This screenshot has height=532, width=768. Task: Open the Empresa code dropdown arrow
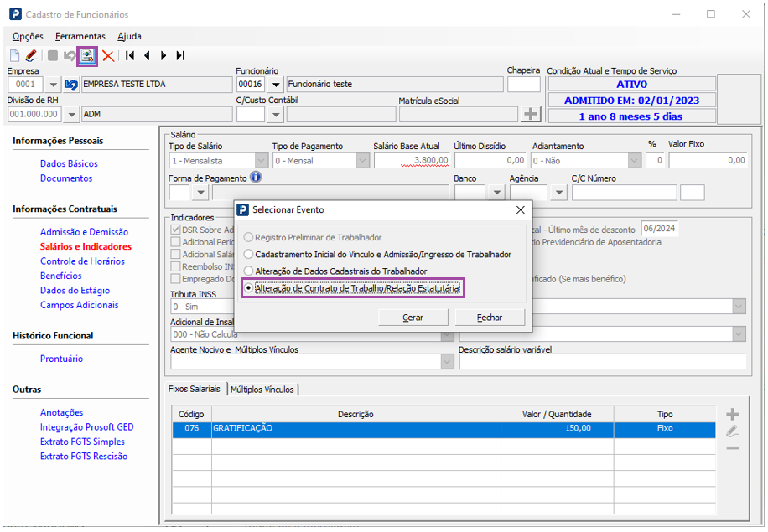click(52, 85)
